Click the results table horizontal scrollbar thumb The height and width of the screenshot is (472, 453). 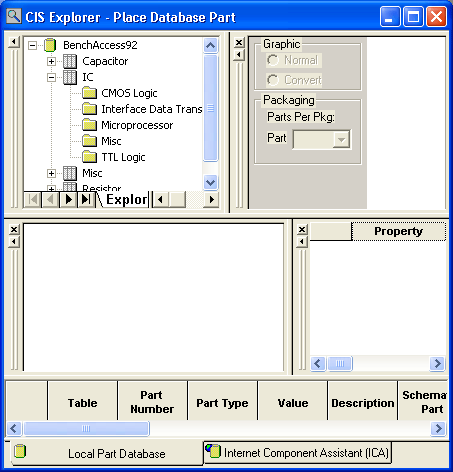(x=86, y=428)
